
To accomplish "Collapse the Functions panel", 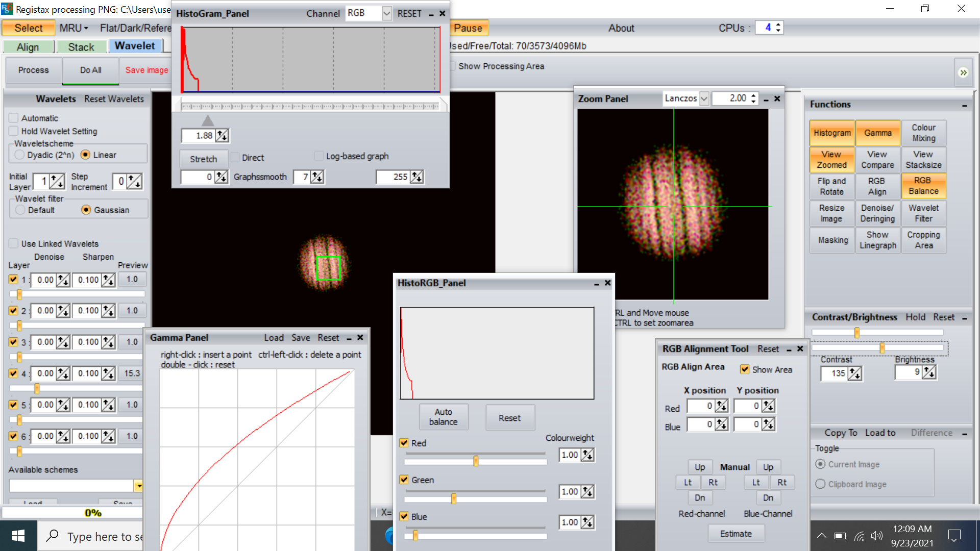I will click(964, 105).
